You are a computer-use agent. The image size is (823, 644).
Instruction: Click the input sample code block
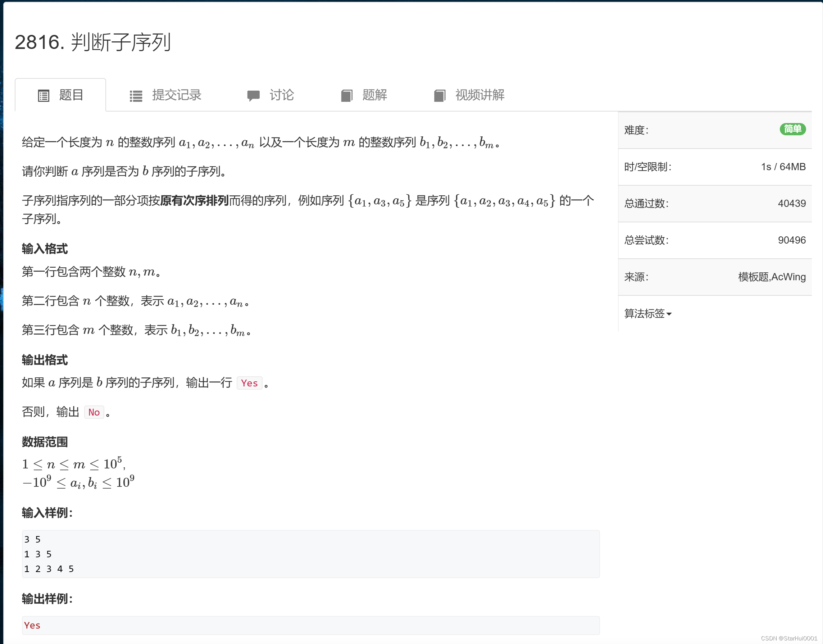click(311, 554)
